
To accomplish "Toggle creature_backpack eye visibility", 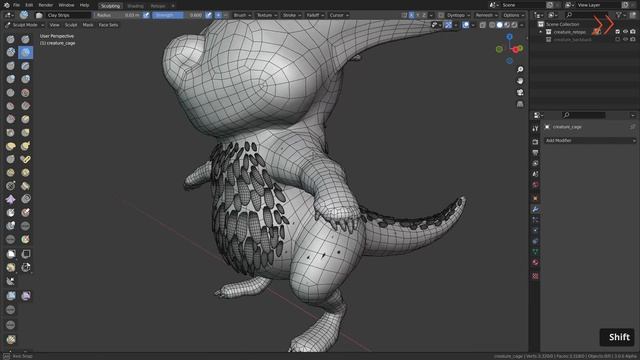I will coord(625,40).
